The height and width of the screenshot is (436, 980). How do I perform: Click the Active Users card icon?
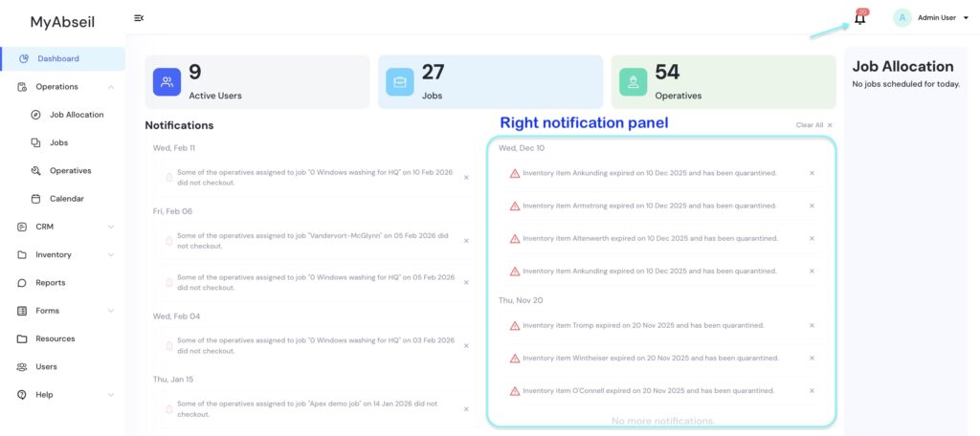[x=167, y=82]
